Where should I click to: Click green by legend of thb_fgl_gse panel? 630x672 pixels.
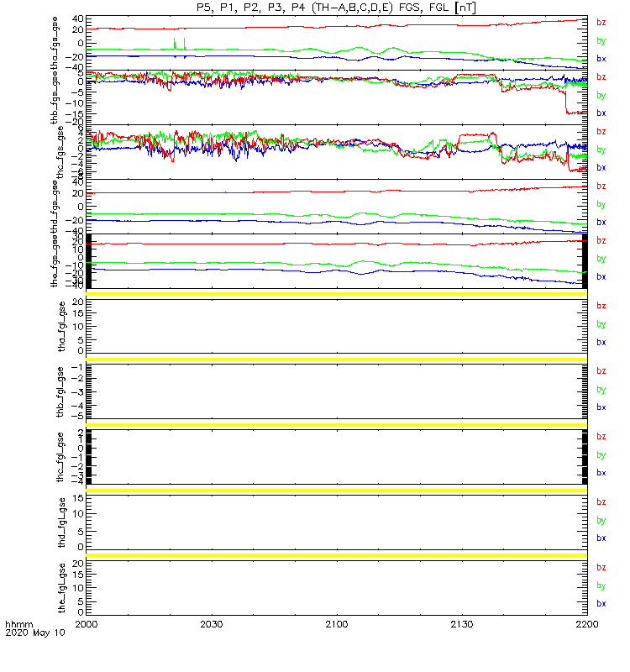pos(601,390)
